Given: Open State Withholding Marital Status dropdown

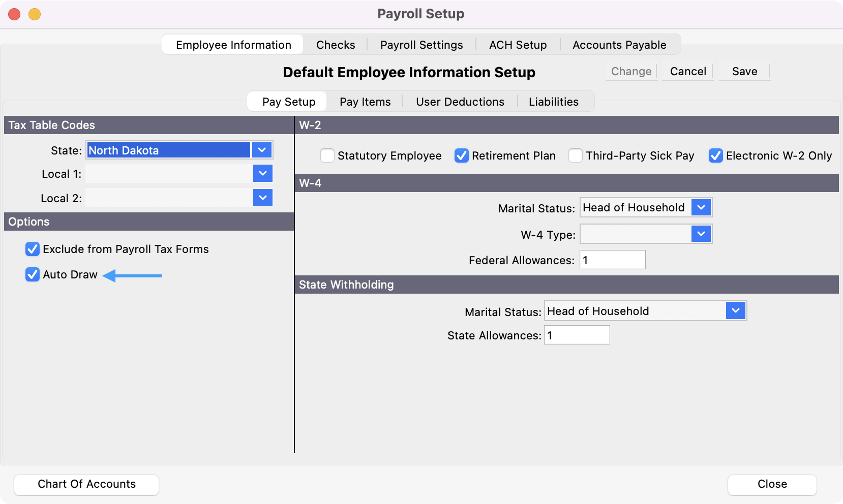Looking at the screenshot, I should point(735,311).
